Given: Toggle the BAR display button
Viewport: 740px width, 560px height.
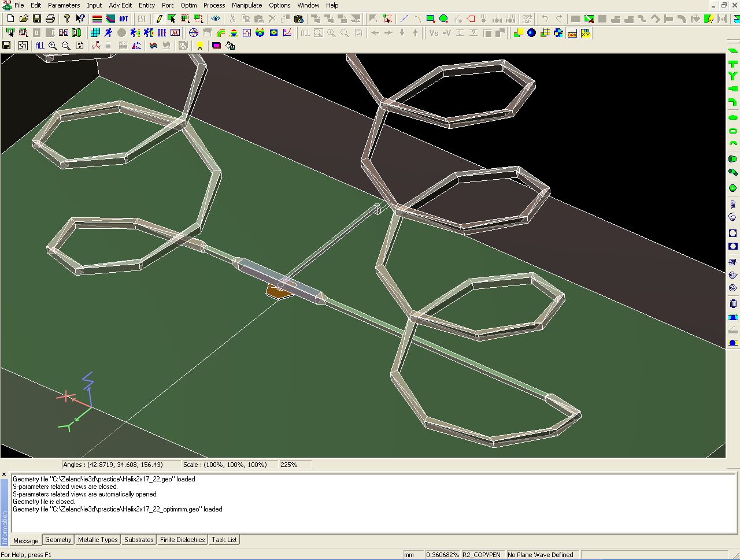Looking at the screenshot, I should [572, 33].
